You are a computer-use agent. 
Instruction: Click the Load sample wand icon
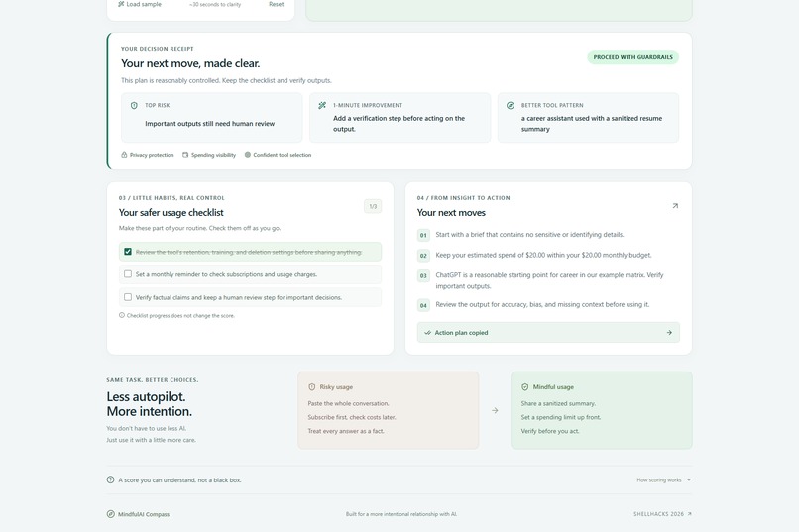pyautogui.click(x=121, y=4)
